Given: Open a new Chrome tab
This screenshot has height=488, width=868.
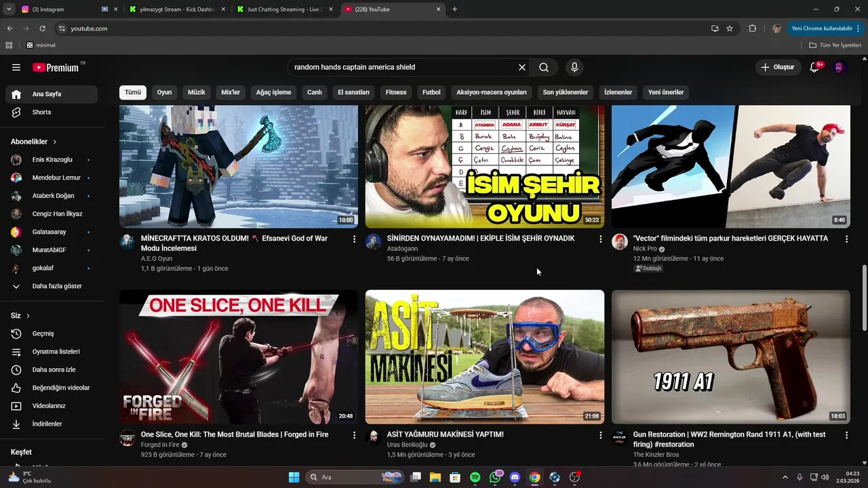Looking at the screenshot, I should [454, 9].
